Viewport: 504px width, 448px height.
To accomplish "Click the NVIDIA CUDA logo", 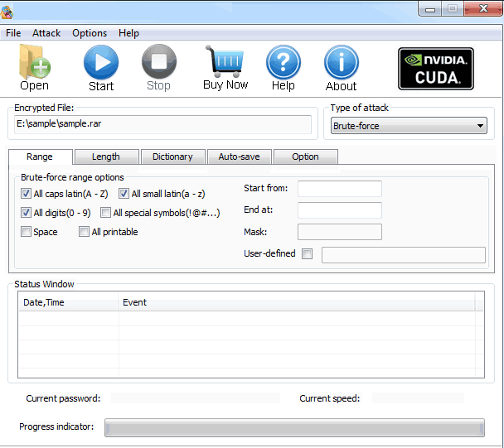I will pos(436,69).
